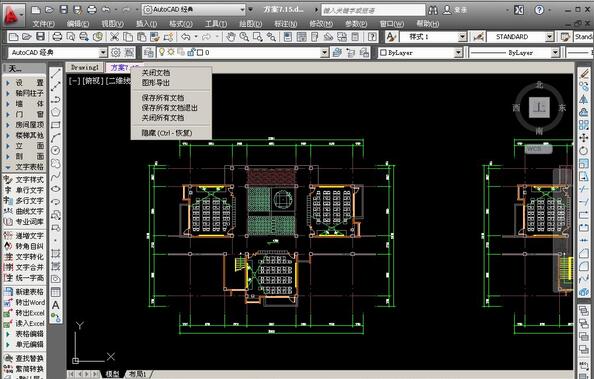
Task: Toggle the layer freeze sun icon
Action: coord(171,52)
